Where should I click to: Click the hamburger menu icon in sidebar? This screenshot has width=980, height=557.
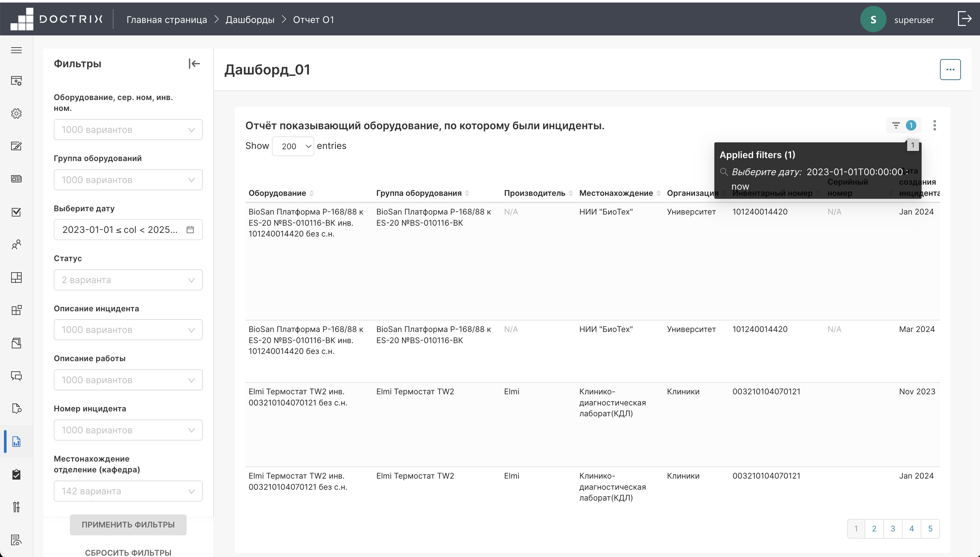click(16, 50)
